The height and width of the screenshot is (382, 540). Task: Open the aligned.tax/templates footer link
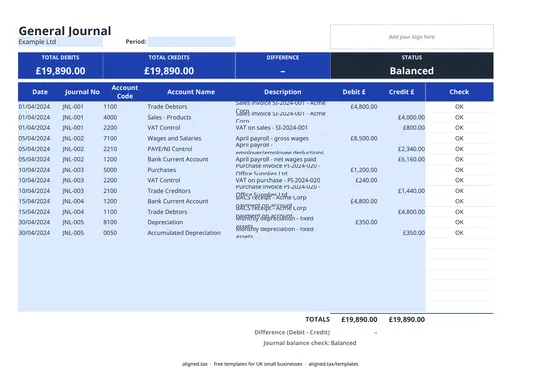[x=333, y=364]
